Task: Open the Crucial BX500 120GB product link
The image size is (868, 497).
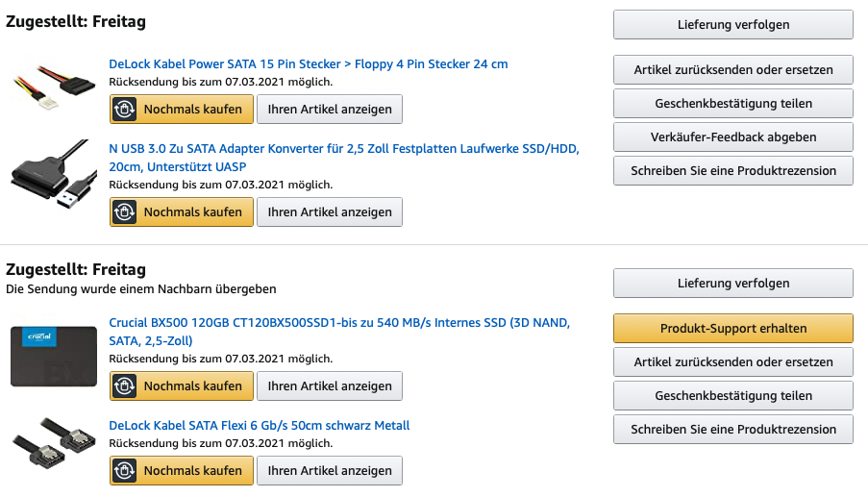Action: pos(339,332)
